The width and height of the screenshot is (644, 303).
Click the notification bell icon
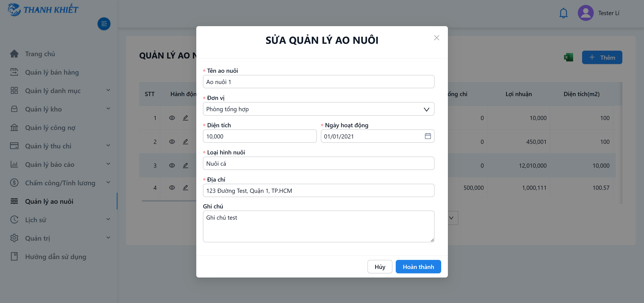(x=563, y=13)
